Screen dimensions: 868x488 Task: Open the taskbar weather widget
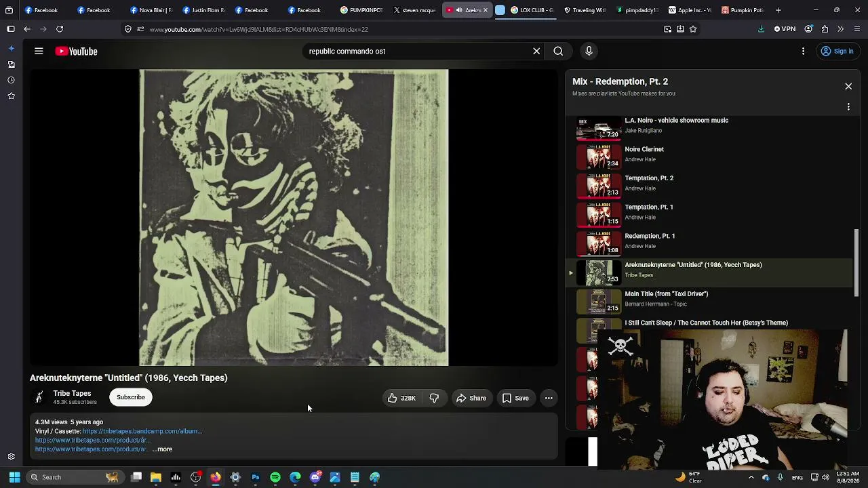[x=689, y=477]
